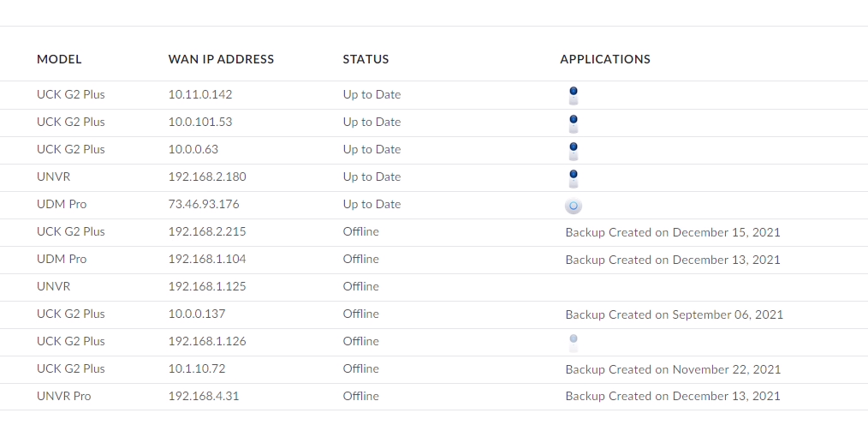Select the UCK G2 Plus row with 10.0.0.137
868x425 pixels.
70,314
